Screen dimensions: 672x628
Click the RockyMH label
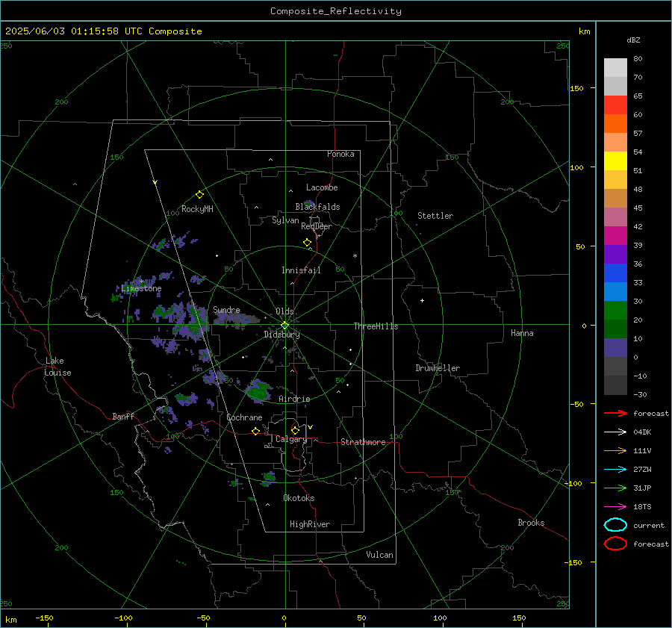[197, 209]
